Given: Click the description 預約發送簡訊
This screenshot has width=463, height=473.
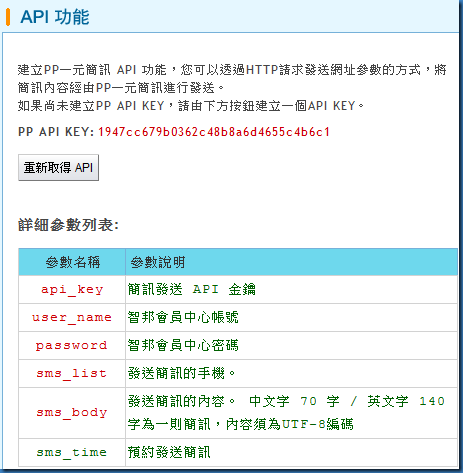Looking at the screenshot, I should (169, 452).
